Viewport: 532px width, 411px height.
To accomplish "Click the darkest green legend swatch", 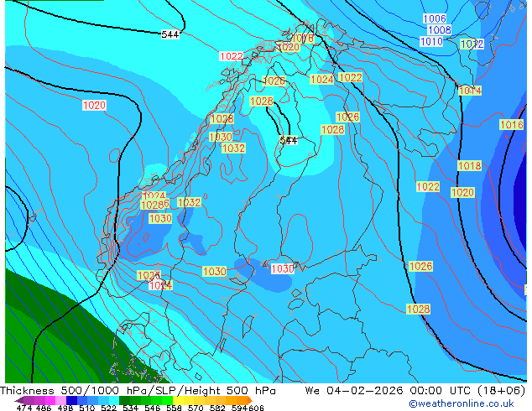I will point(124,400).
